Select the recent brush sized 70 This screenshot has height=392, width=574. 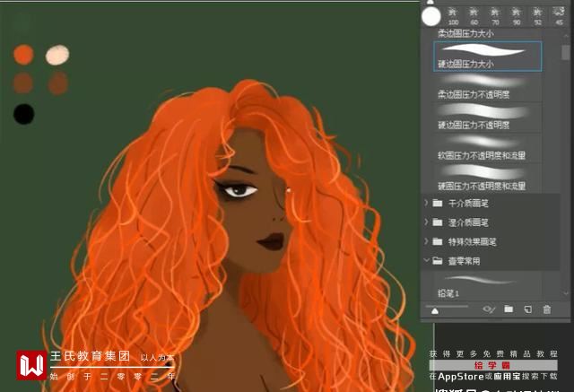pyautogui.click(x=495, y=17)
